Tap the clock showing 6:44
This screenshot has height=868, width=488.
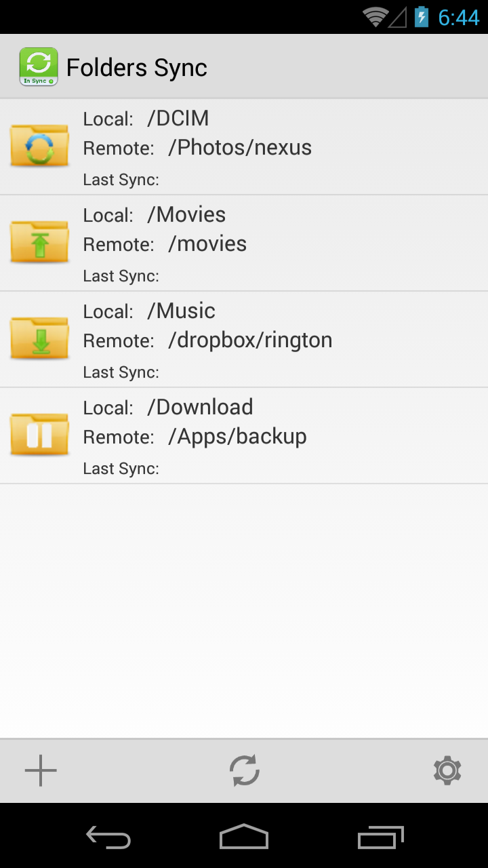click(458, 16)
